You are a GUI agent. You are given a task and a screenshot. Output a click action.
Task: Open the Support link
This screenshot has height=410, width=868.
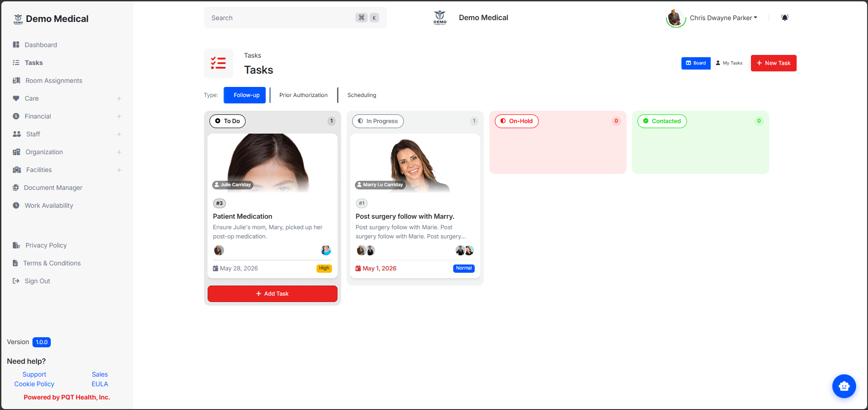coord(34,374)
